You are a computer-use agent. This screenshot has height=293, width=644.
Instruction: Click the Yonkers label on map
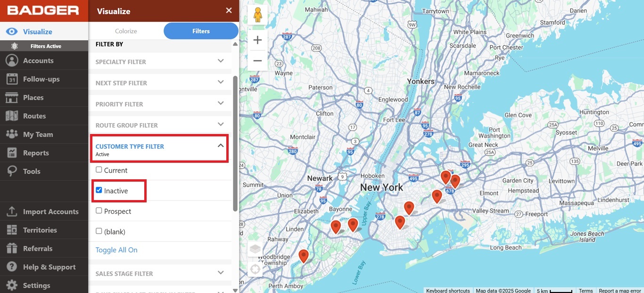421,81
